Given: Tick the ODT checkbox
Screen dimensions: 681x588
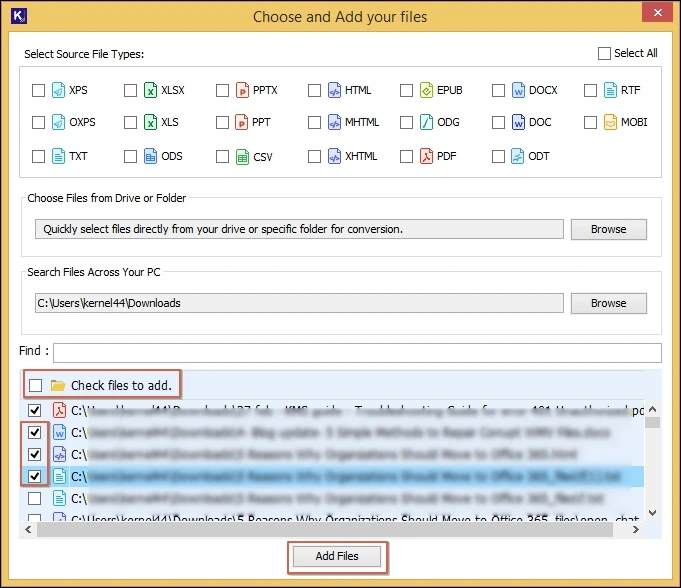Looking at the screenshot, I should (x=498, y=156).
